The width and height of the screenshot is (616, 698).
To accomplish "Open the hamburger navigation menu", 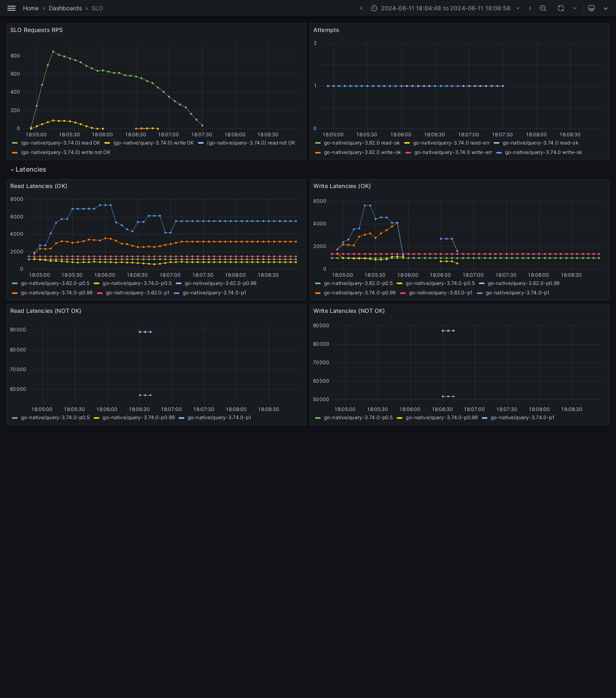I will [x=11, y=8].
